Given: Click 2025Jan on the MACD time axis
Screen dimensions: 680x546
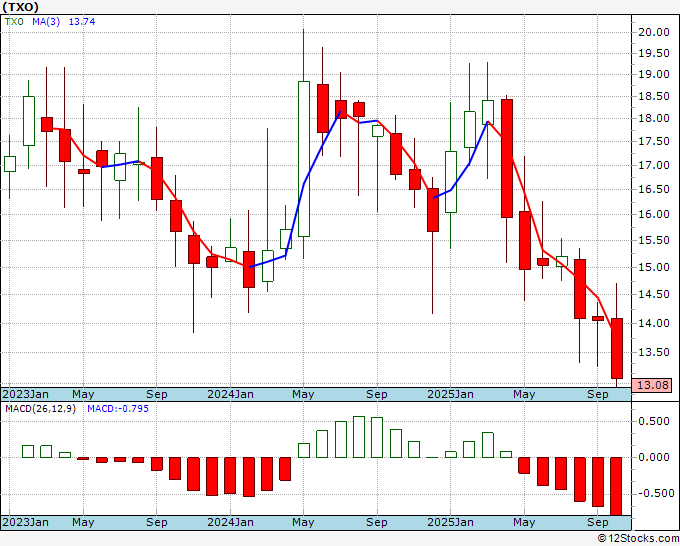Looking at the screenshot, I should tap(451, 522).
